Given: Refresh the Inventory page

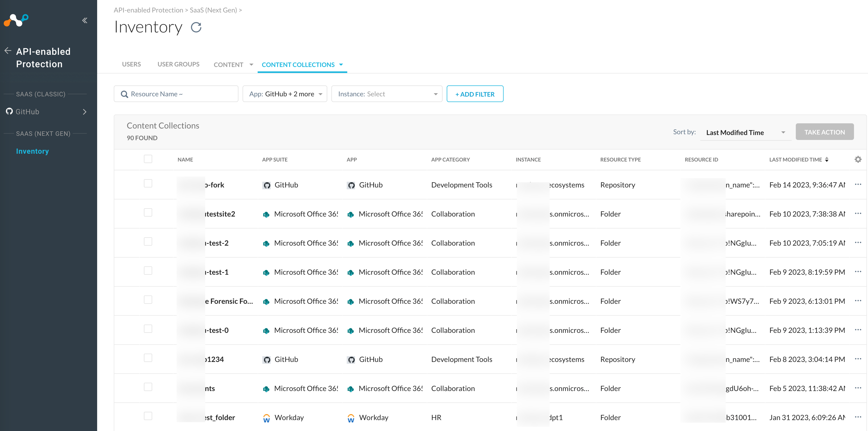Looking at the screenshot, I should [x=196, y=27].
